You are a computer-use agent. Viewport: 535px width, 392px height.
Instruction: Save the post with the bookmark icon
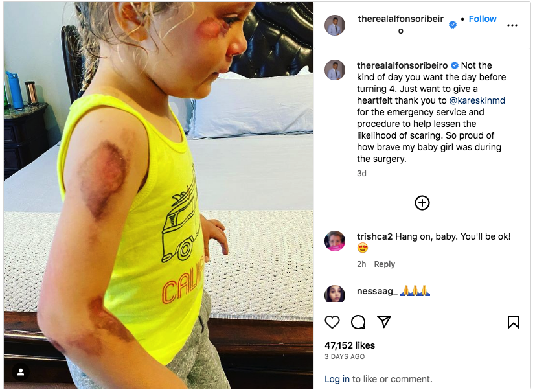click(x=513, y=322)
